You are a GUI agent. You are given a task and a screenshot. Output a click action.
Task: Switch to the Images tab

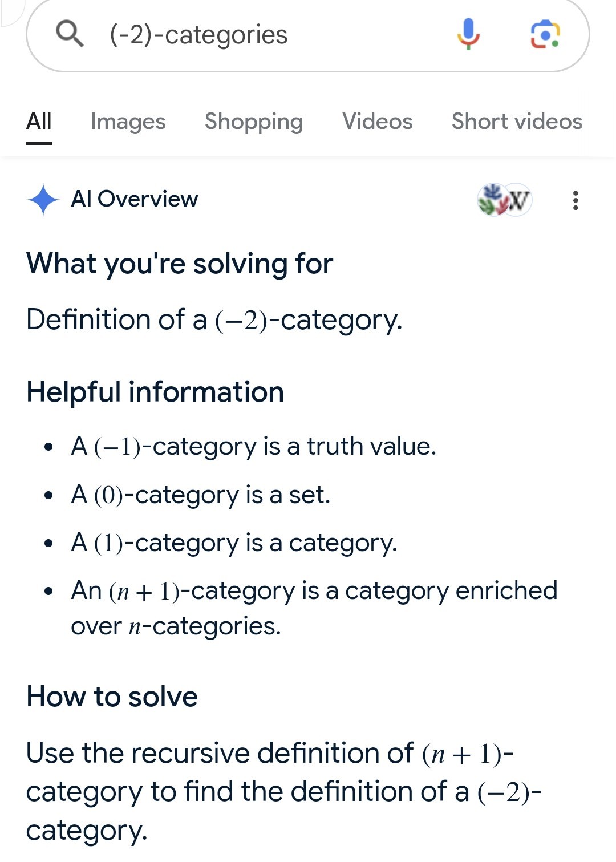coord(128,122)
